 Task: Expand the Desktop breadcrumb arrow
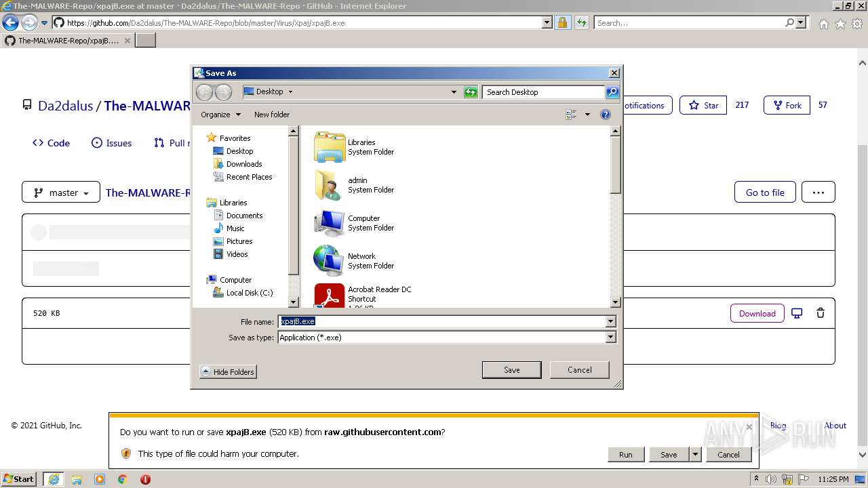coord(290,91)
